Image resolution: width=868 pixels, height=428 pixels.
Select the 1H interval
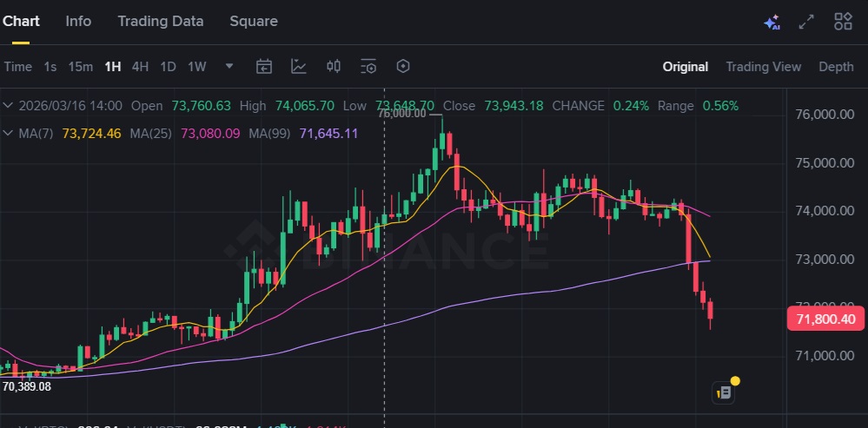[113, 67]
